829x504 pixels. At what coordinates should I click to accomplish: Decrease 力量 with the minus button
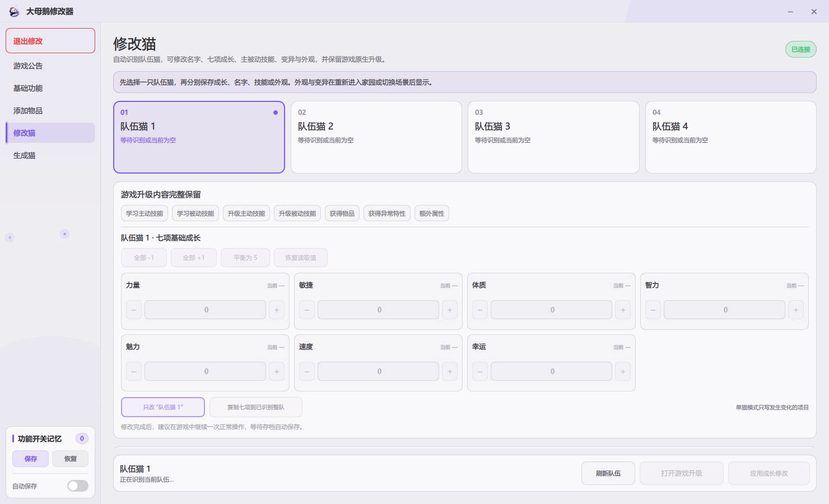(134, 310)
